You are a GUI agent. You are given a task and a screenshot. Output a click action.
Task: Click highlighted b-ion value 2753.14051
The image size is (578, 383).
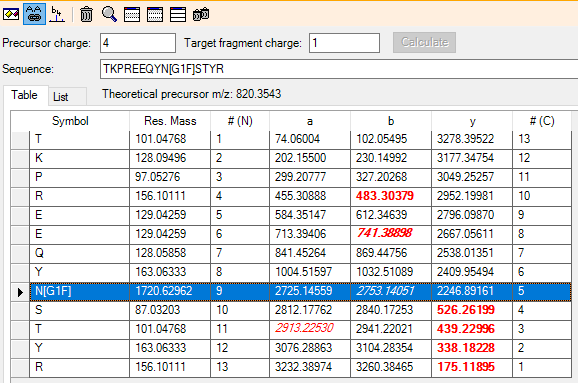pos(391,291)
